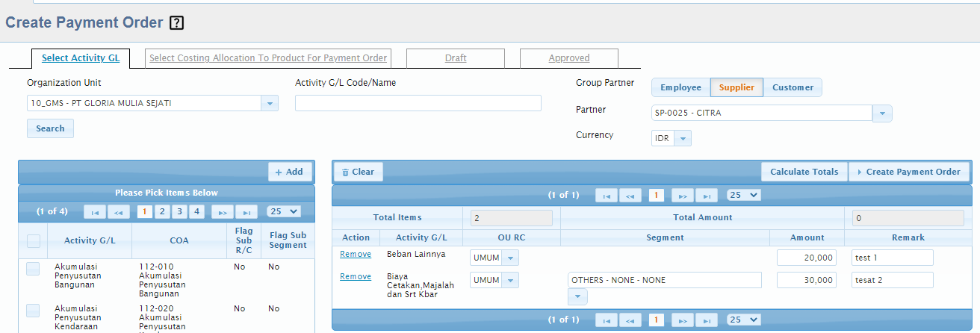Viewport: 980px width, 333px height.
Task: Click Create Payment Order button
Action: tap(908, 172)
